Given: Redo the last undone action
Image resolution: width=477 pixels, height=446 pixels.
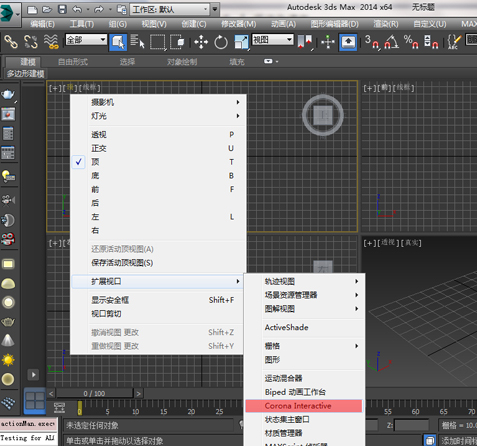Looking at the screenshot, I should coord(99,9).
